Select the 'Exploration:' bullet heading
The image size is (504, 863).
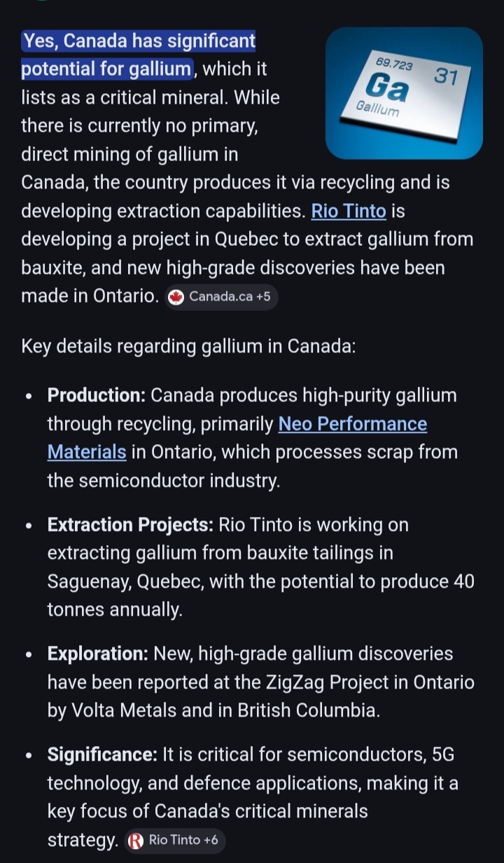pos(97,654)
